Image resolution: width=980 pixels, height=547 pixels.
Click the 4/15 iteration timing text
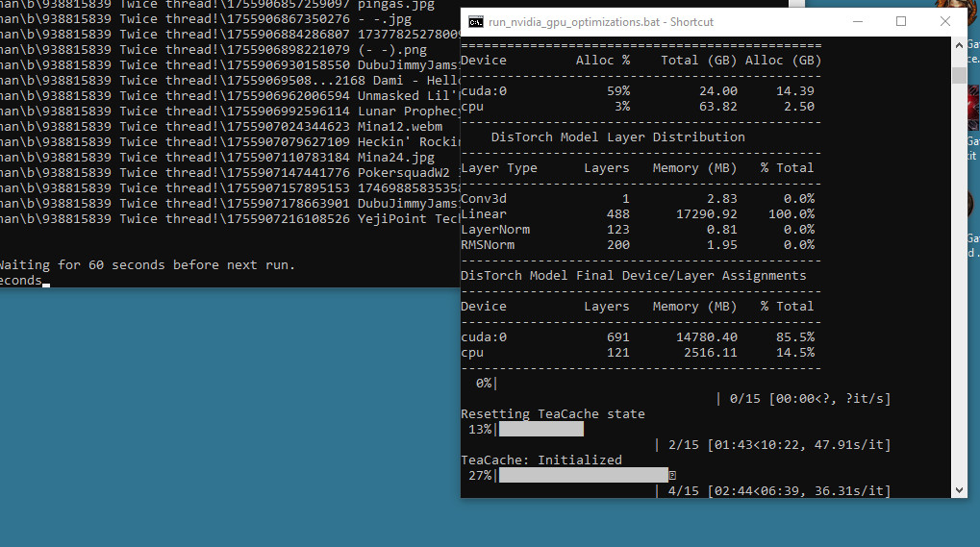(x=779, y=491)
